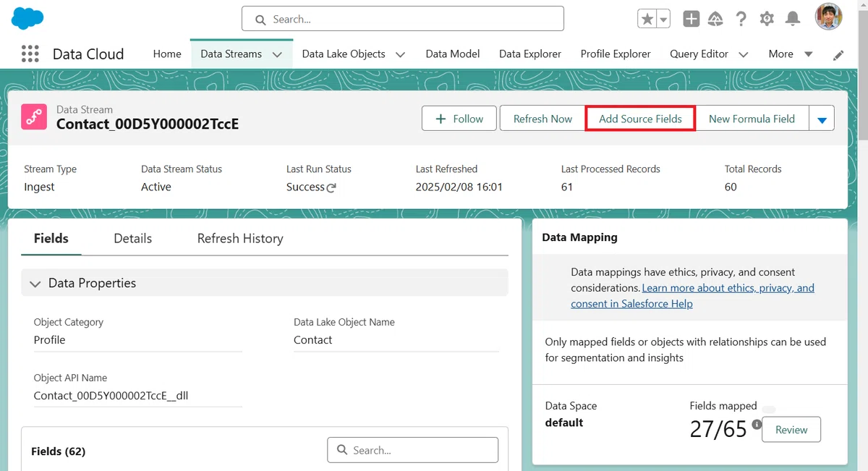Open the notifications bell

pyautogui.click(x=793, y=19)
